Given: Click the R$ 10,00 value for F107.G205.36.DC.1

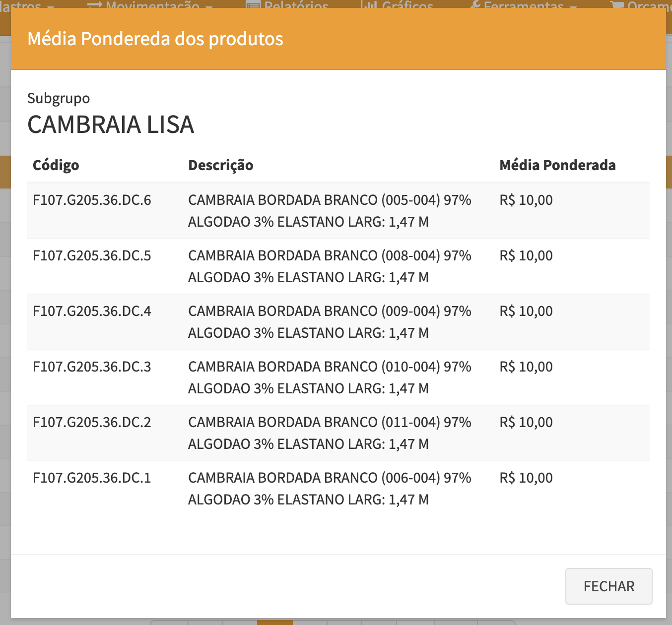Looking at the screenshot, I should [x=526, y=478].
